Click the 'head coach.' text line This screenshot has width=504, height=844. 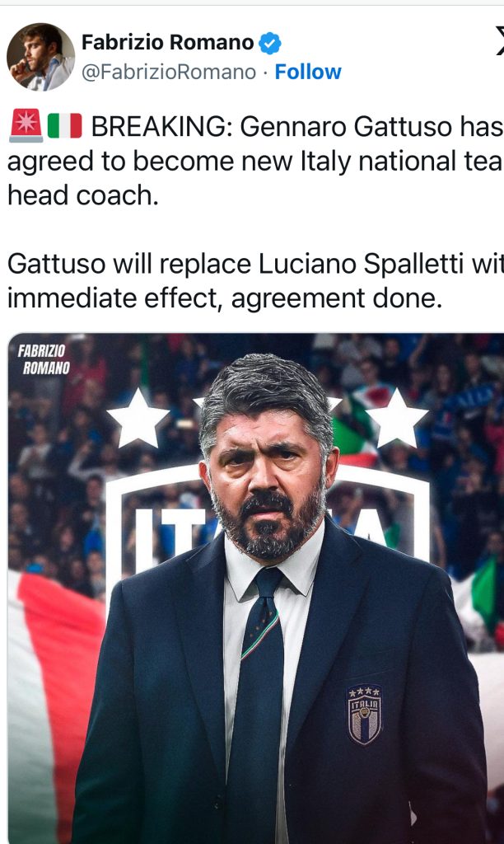click(x=83, y=195)
